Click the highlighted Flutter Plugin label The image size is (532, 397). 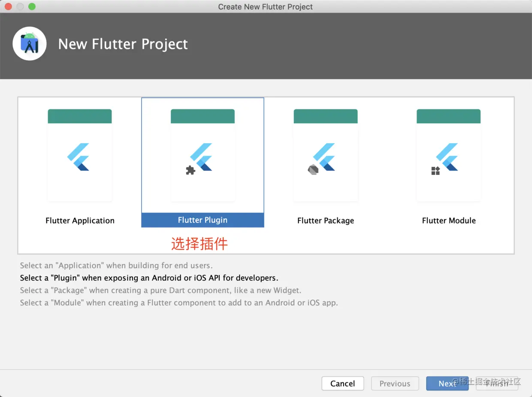click(x=203, y=220)
